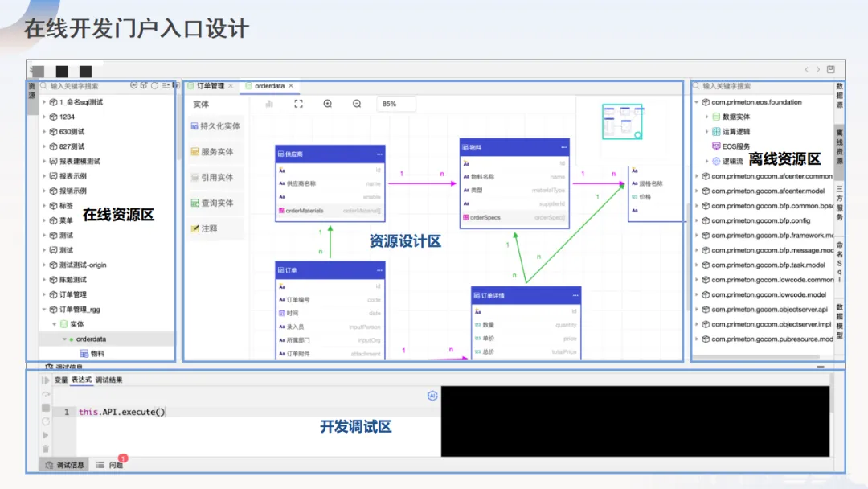Open the 命名Sql vertical side tab

point(839,262)
